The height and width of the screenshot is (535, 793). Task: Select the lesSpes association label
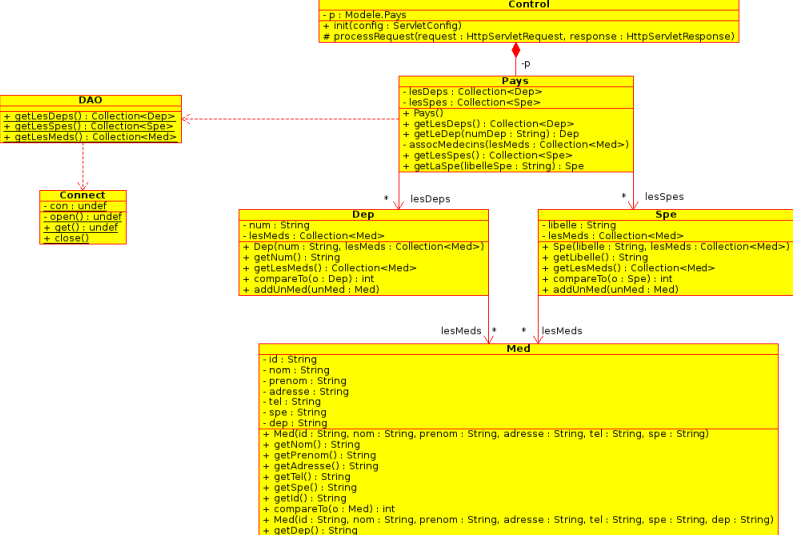tap(664, 196)
